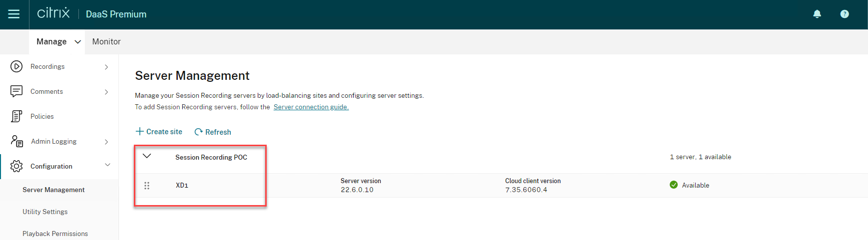The image size is (868, 240).
Task: Open the Server connection guide link
Action: [x=311, y=107]
